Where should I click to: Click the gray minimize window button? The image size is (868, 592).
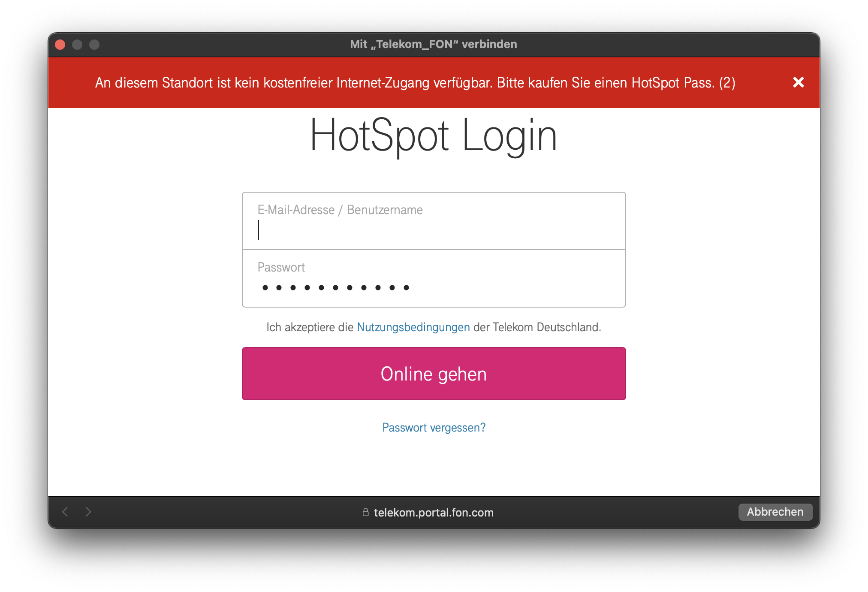tap(77, 45)
